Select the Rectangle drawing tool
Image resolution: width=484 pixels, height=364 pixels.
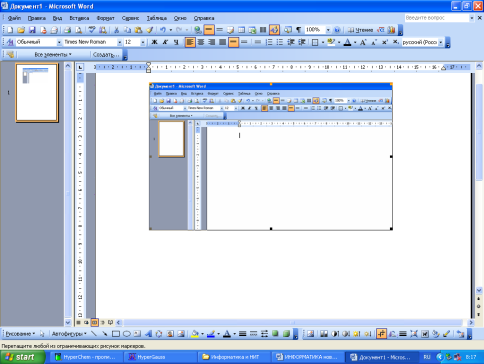(x=116, y=334)
